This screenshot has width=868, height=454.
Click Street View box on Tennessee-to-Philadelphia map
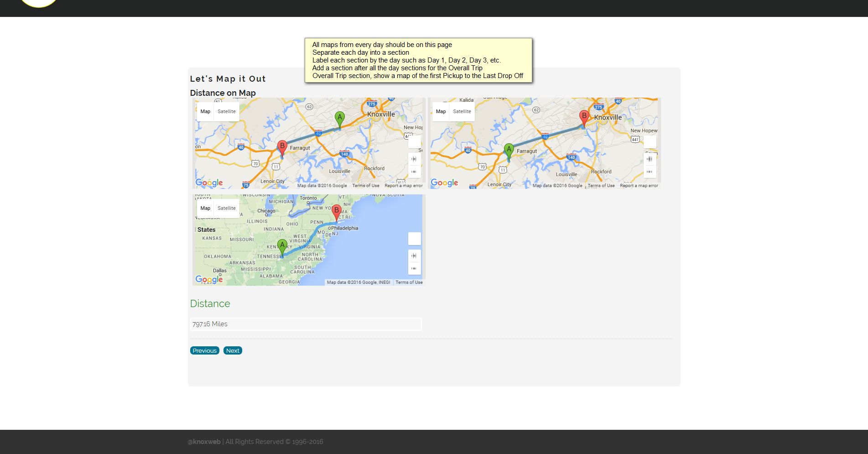414,239
